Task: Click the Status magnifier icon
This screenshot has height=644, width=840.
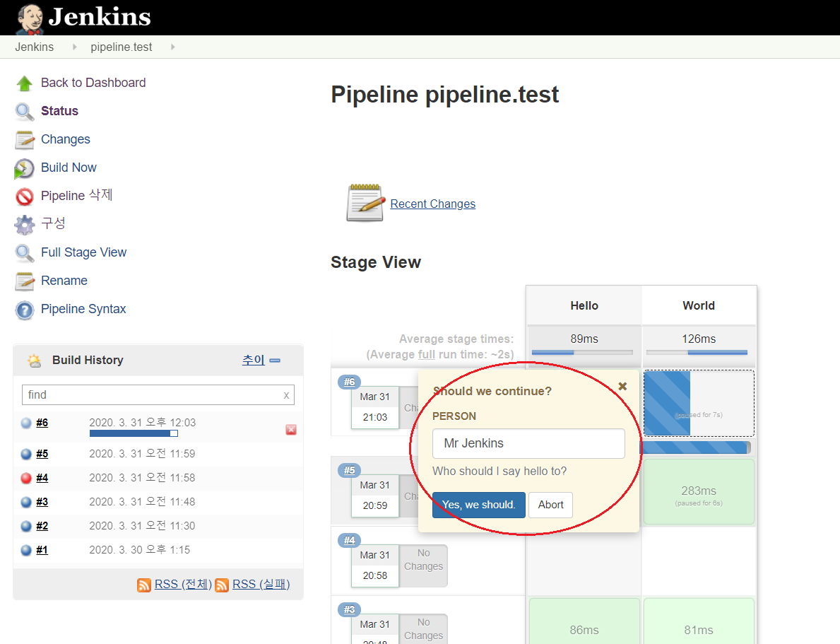Action: pyautogui.click(x=24, y=112)
